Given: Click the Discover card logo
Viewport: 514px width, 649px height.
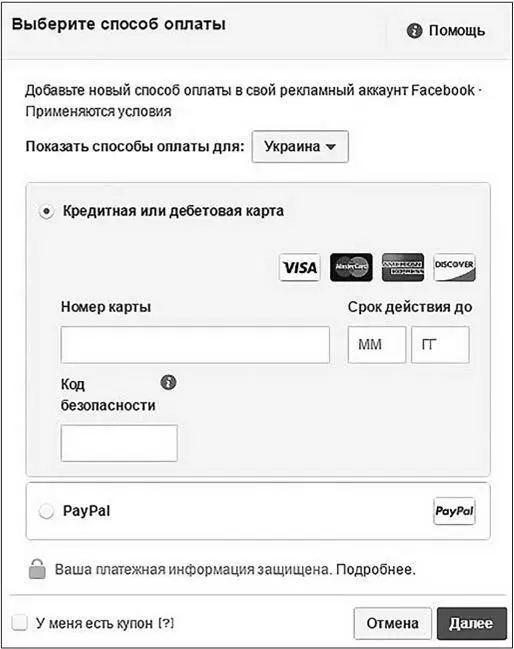Looking at the screenshot, I should 454,267.
